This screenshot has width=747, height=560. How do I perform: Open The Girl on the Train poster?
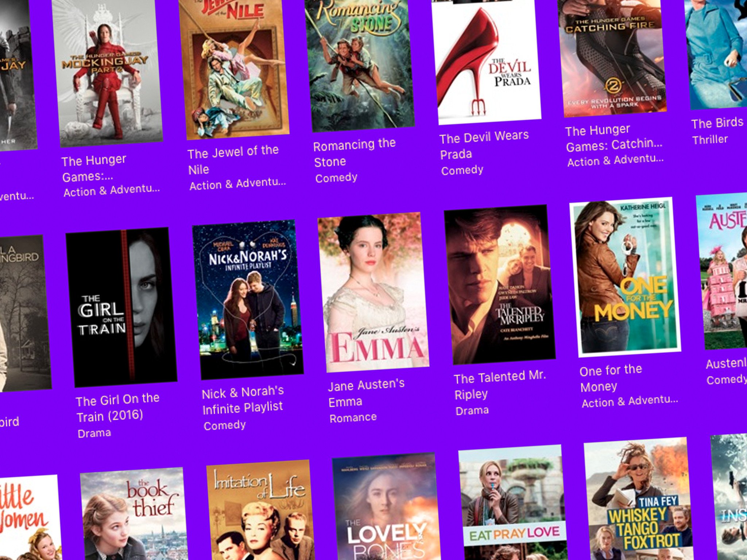(121, 307)
